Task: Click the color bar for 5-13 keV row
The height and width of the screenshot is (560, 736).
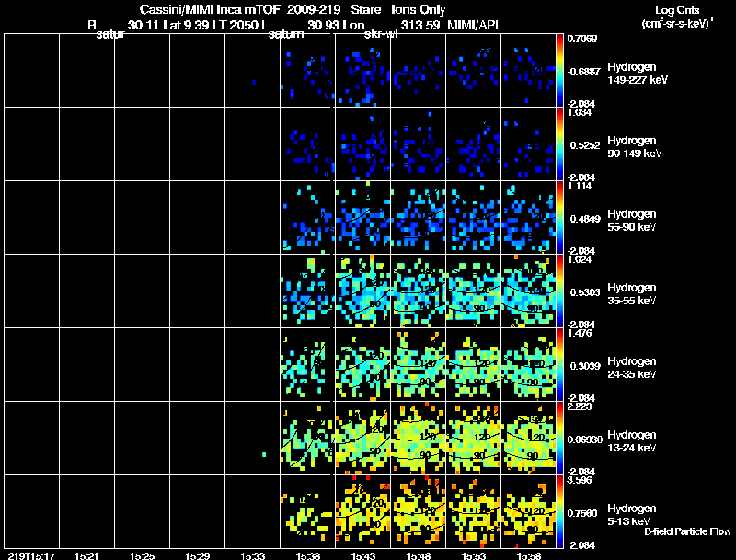Action: (x=559, y=511)
